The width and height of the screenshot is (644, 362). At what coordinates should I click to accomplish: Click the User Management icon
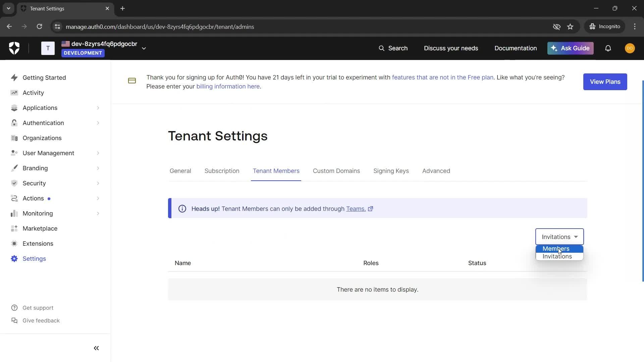(x=14, y=153)
